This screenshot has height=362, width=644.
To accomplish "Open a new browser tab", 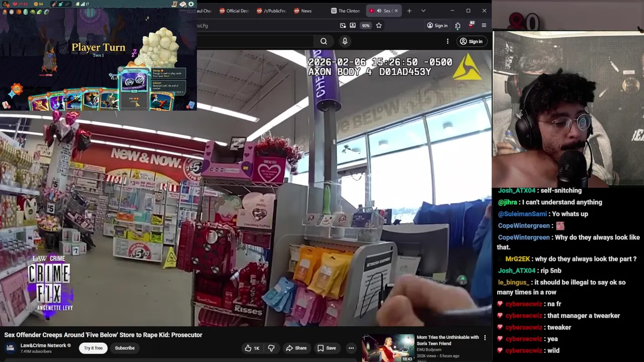I will point(409,11).
